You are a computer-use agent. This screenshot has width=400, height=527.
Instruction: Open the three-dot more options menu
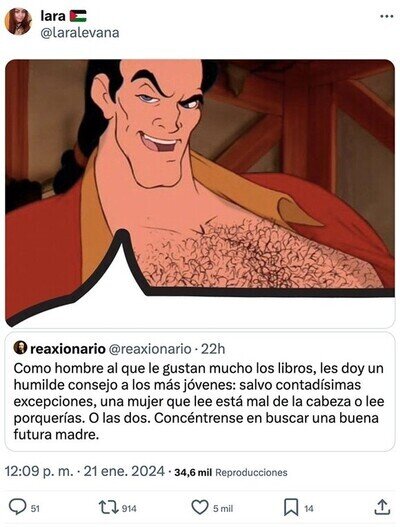pos(386,16)
